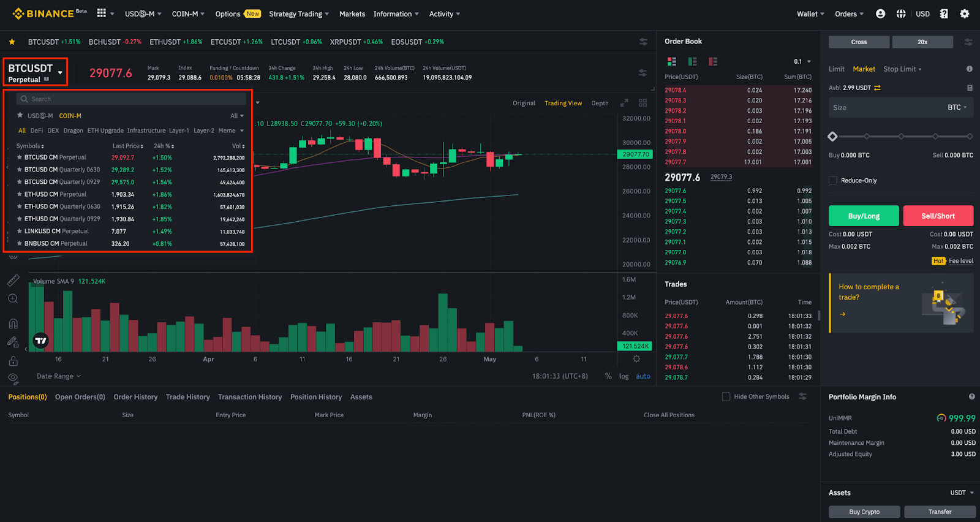The height and width of the screenshot is (522, 980).
Task: Open the Trade History tab
Action: click(x=187, y=397)
